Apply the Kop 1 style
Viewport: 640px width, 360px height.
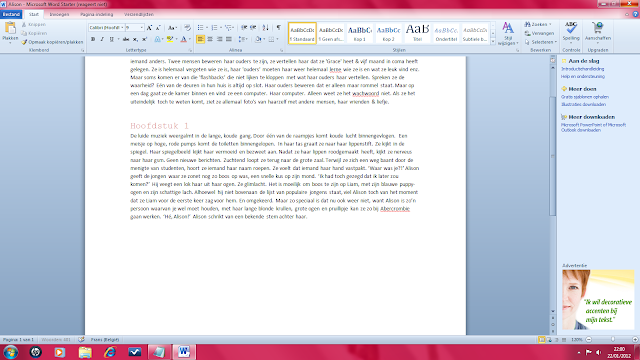(360, 33)
